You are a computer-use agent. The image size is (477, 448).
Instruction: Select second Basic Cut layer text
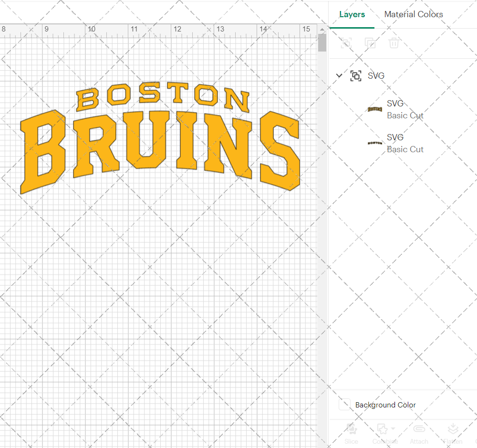point(405,149)
